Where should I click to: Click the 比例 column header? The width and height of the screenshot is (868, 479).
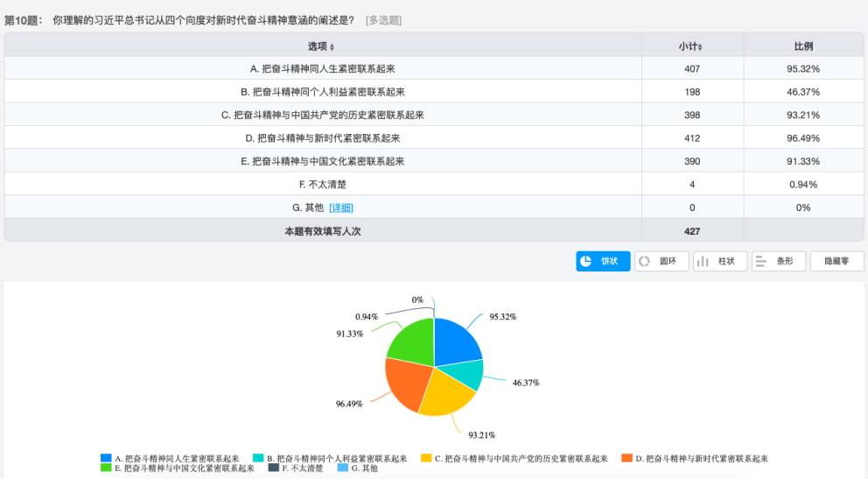(802, 46)
